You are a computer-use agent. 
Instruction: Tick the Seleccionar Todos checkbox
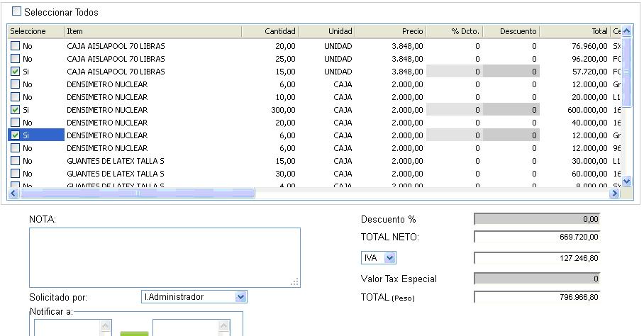16,11
